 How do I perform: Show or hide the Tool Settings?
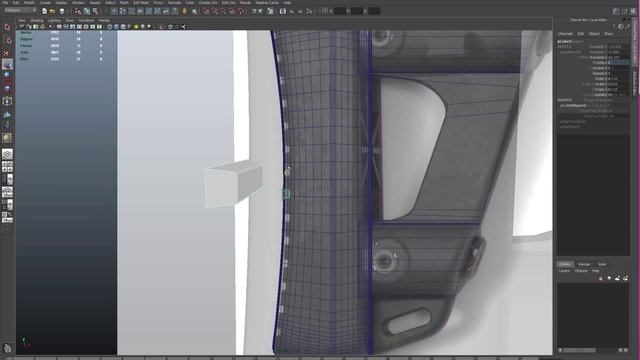tap(624, 11)
